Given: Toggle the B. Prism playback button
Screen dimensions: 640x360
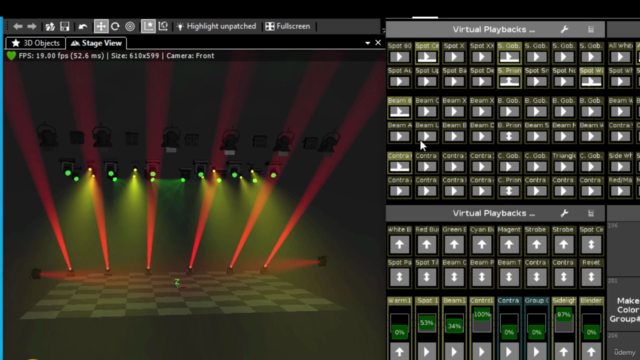Looking at the screenshot, I should 509,136.
